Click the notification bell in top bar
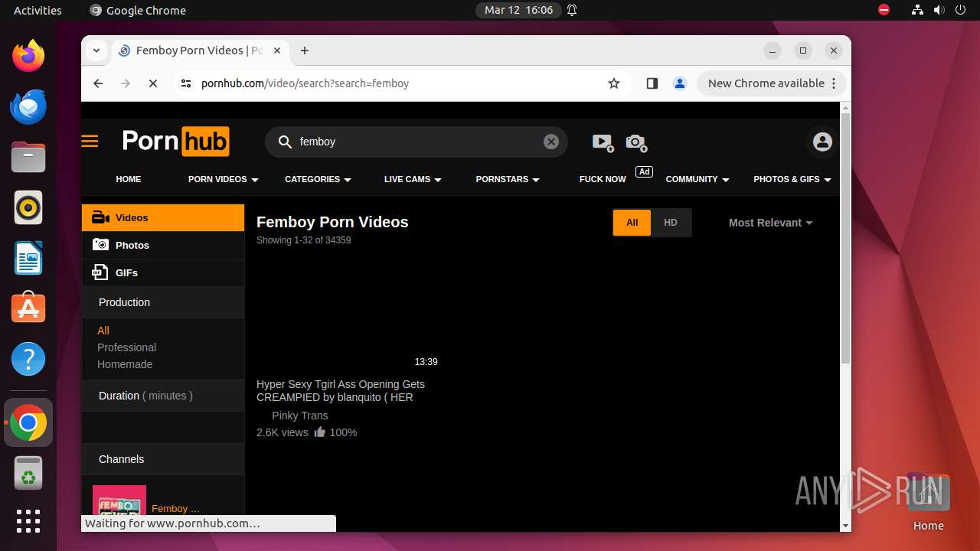This screenshot has width=980, height=551. coord(572,10)
